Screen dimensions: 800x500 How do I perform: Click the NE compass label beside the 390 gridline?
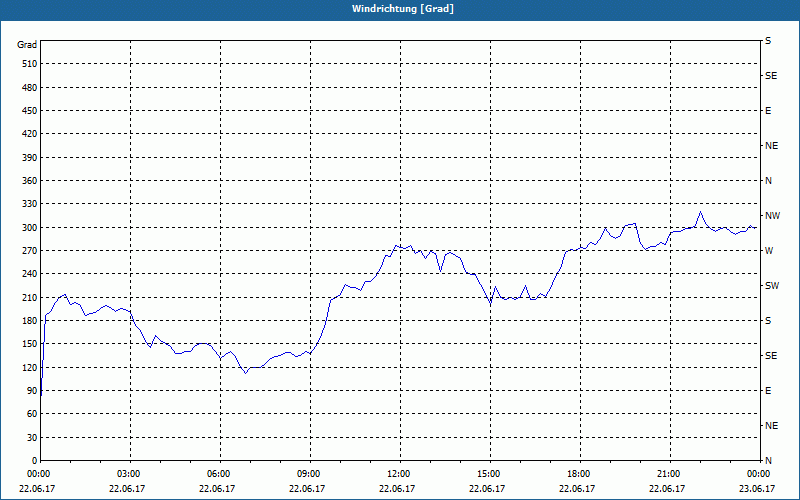[x=771, y=146]
